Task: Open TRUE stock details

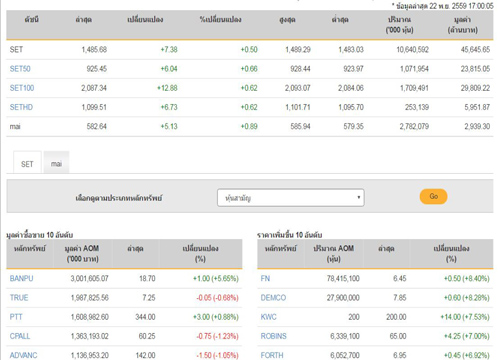Action: 19,298
